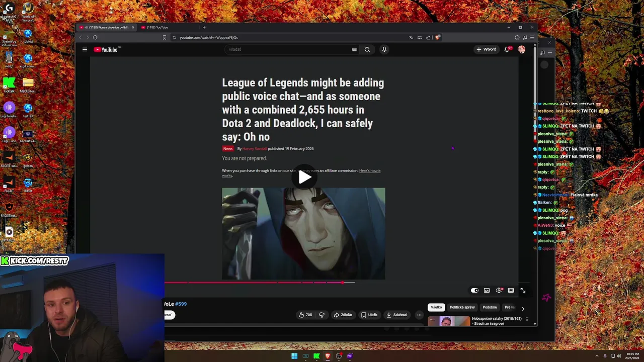Toggle the autoplay switch in player
This screenshot has width=644, height=362.
click(474, 290)
